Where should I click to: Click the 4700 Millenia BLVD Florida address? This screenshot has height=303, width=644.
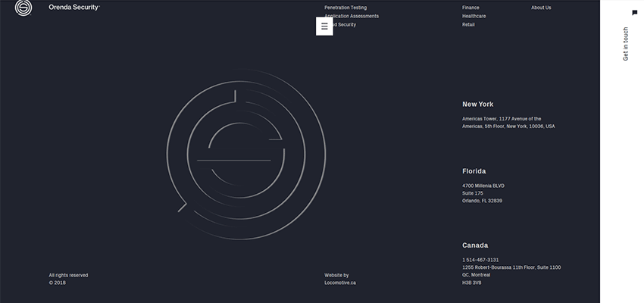[483, 186]
